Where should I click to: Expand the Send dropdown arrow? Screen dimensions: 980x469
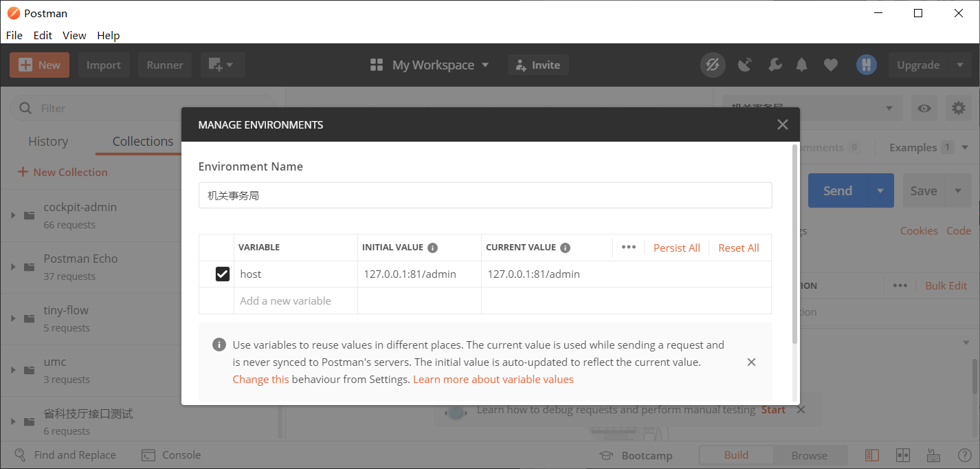(x=881, y=190)
